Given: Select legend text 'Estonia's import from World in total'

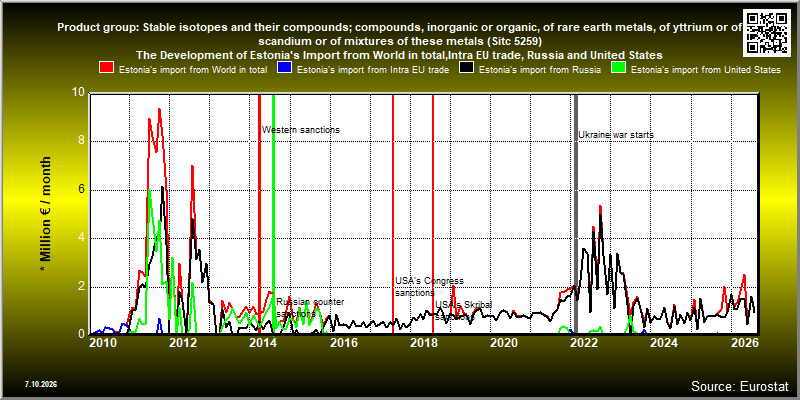Looking at the screenshot, I should point(193,70).
